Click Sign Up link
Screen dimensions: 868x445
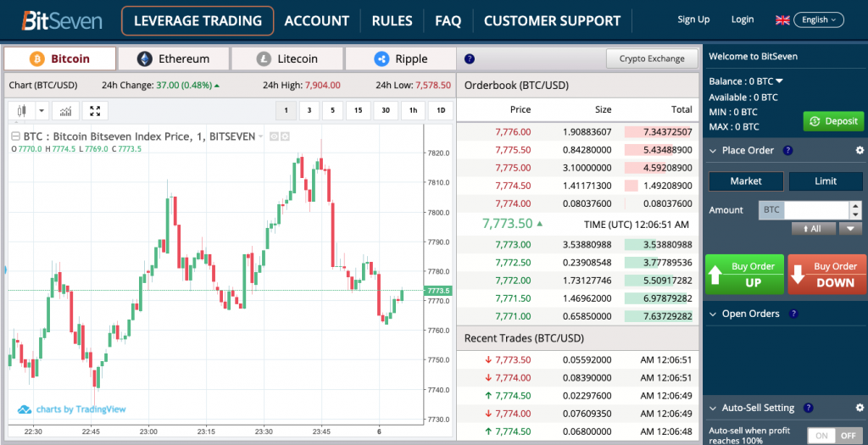[693, 19]
